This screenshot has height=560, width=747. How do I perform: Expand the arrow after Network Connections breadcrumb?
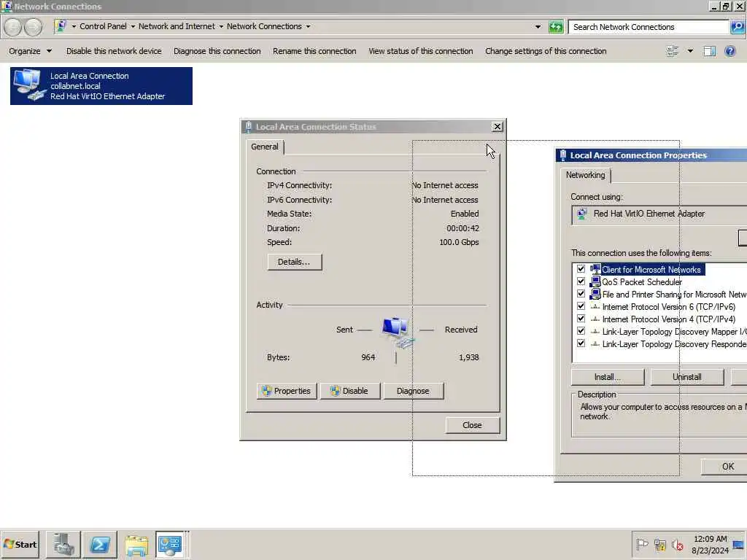pos(308,27)
